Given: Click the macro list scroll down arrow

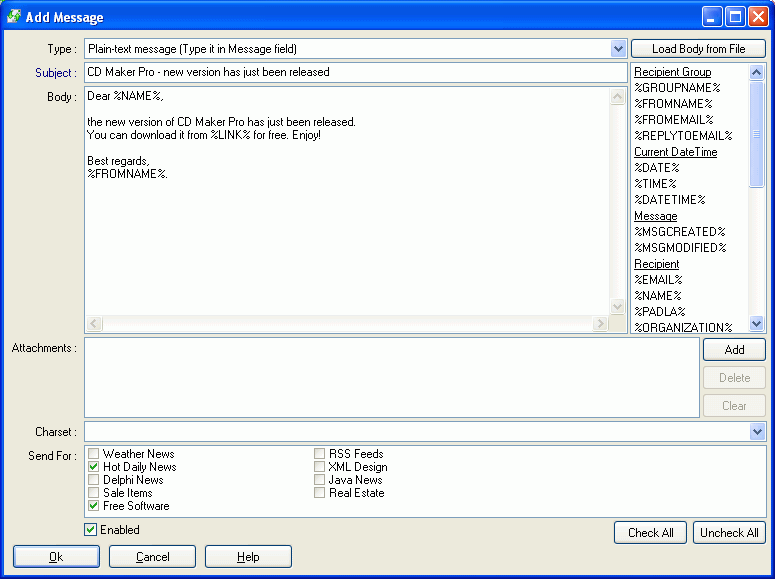Looking at the screenshot, I should tap(756, 324).
